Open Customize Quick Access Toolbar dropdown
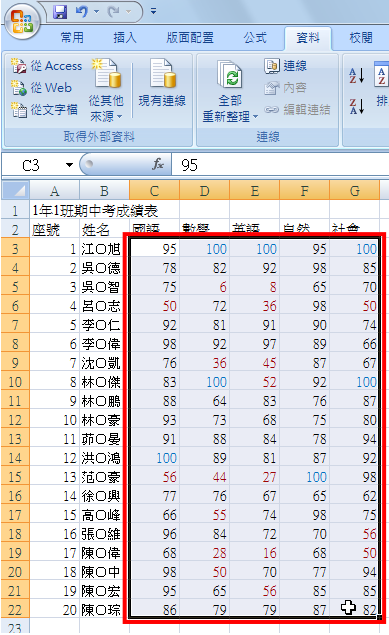Viewport: 389px width, 635px height. (153, 12)
